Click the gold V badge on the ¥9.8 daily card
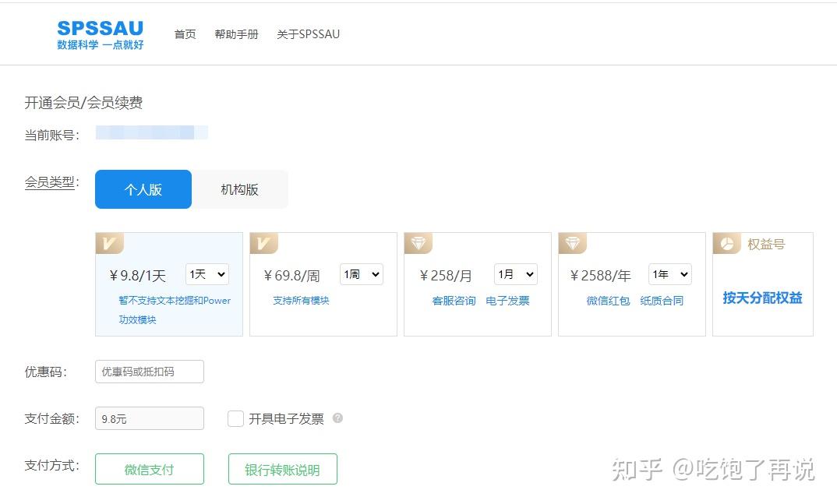This screenshot has height=504, width=837. pyautogui.click(x=109, y=242)
